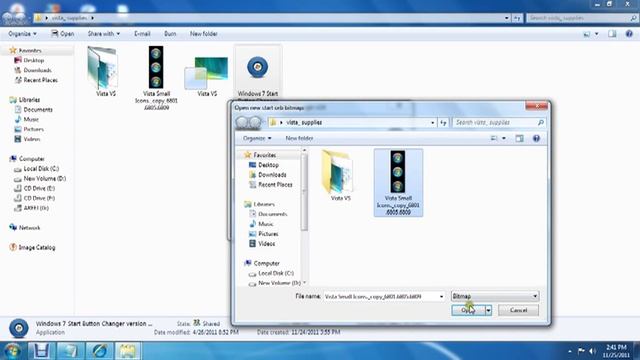Expand the dialog's address bar history dropdown
640x360 pixels.
tap(433, 122)
